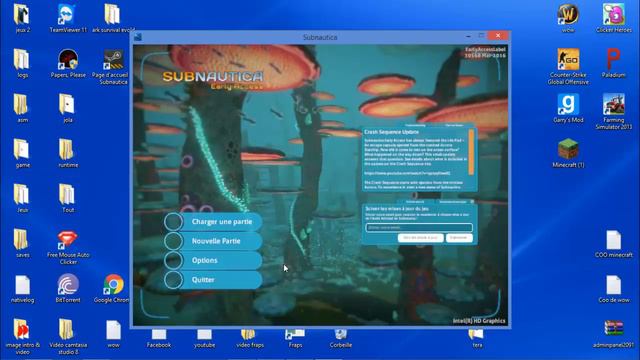Select the saves folder icon
The height and width of the screenshot is (360, 640).
(22, 239)
